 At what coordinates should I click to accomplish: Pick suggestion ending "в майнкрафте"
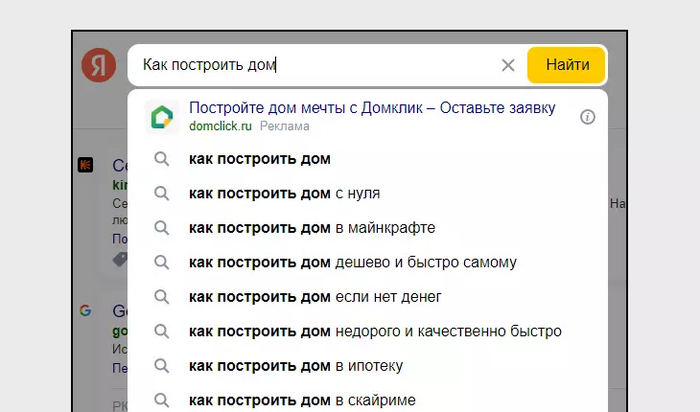tap(312, 227)
